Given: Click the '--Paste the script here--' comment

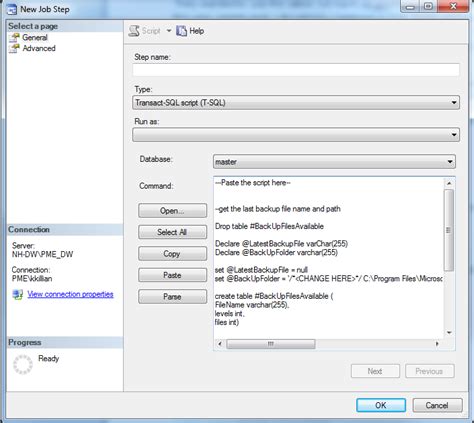Looking at the screenshot, I should 253,183.
